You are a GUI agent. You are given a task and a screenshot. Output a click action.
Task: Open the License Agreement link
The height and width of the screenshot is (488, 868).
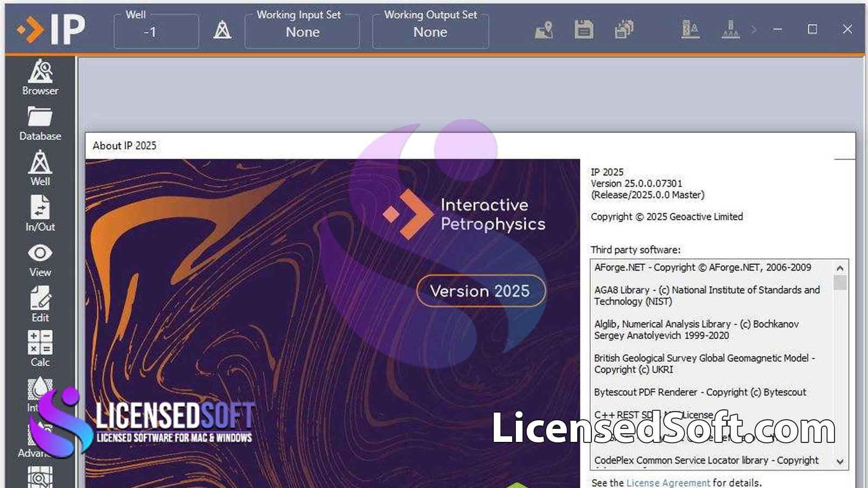click(668, 483)
